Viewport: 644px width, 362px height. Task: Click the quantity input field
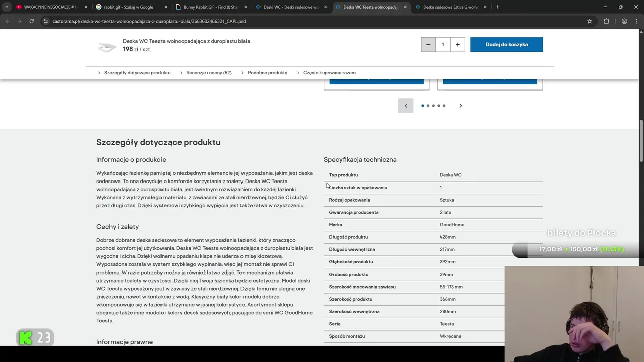coord(443,44)
